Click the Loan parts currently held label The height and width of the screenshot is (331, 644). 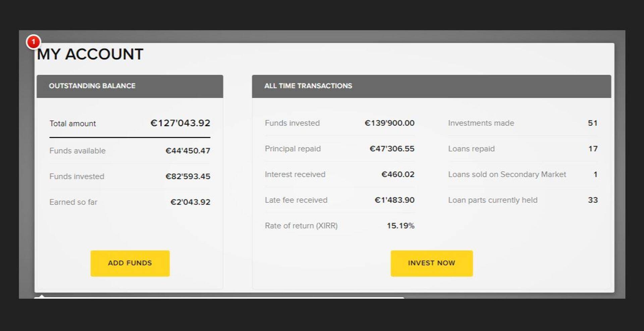pos(493,200)
